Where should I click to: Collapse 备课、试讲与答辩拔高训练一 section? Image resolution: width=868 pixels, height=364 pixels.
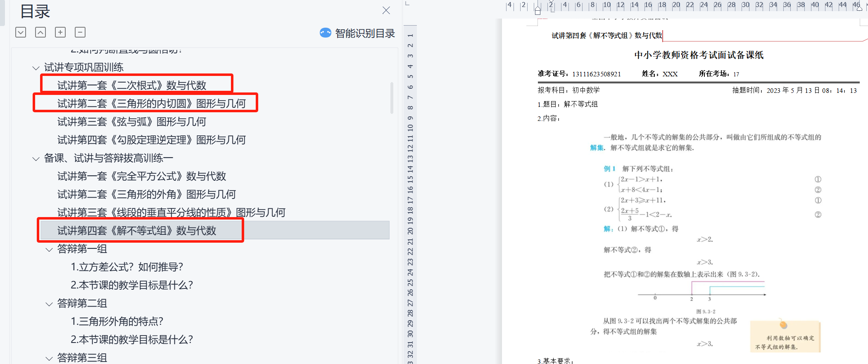36,158
